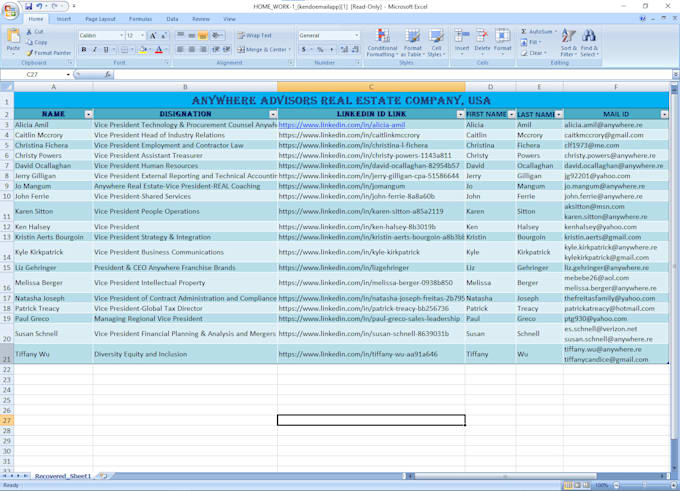Paste clipboard contents
The width and height of the screenshot is (680, 491).
[x=13, y=41]
